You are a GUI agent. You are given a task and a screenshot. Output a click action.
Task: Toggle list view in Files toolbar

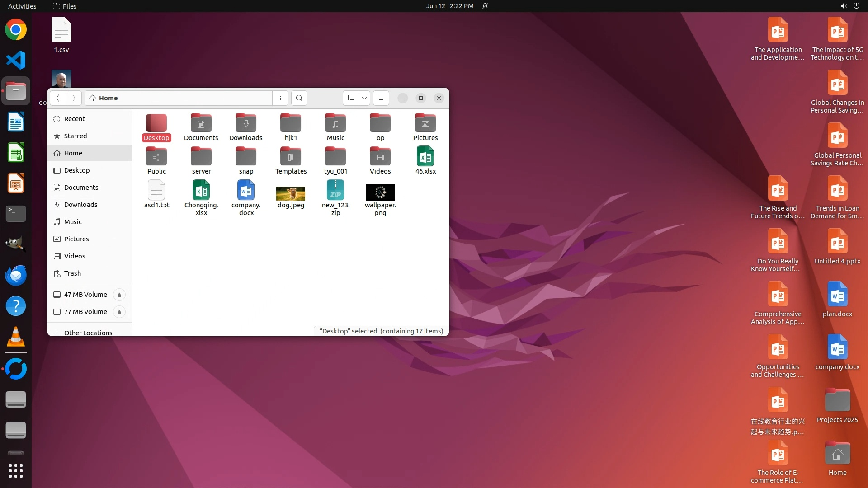(x=351, y=98)
